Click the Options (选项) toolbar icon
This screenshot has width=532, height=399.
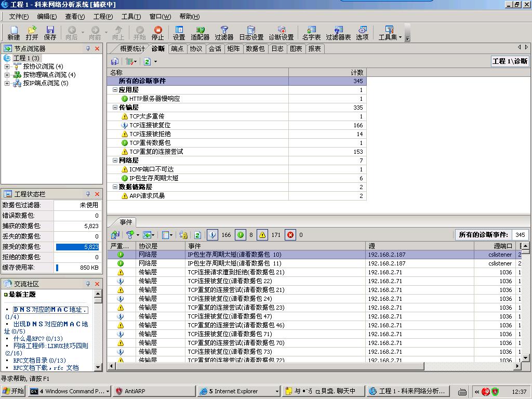[x=362, y=31]
